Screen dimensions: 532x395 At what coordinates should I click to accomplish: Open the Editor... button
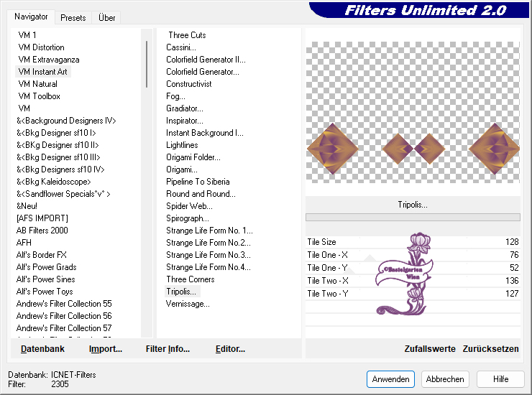click(230, 349)
